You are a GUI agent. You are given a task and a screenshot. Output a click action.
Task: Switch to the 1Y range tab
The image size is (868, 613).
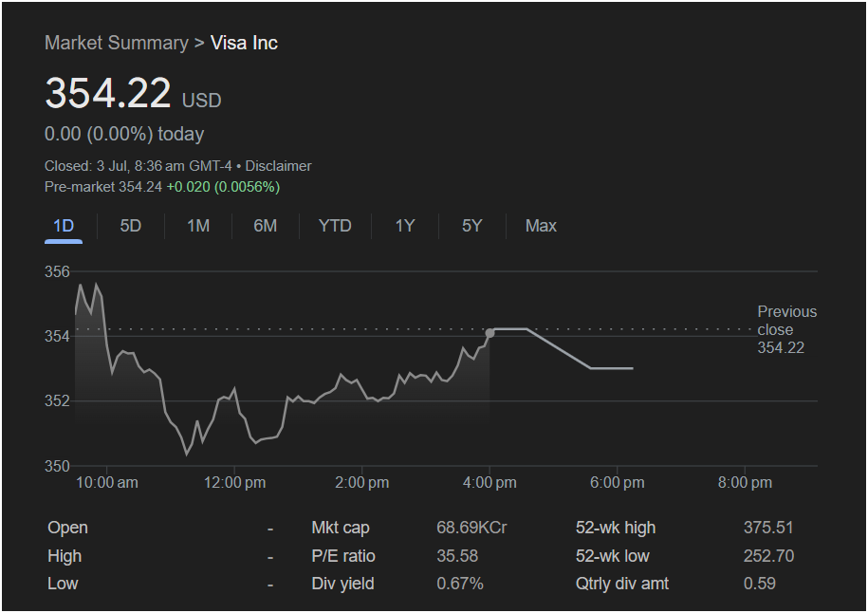[x=405, y=226]
